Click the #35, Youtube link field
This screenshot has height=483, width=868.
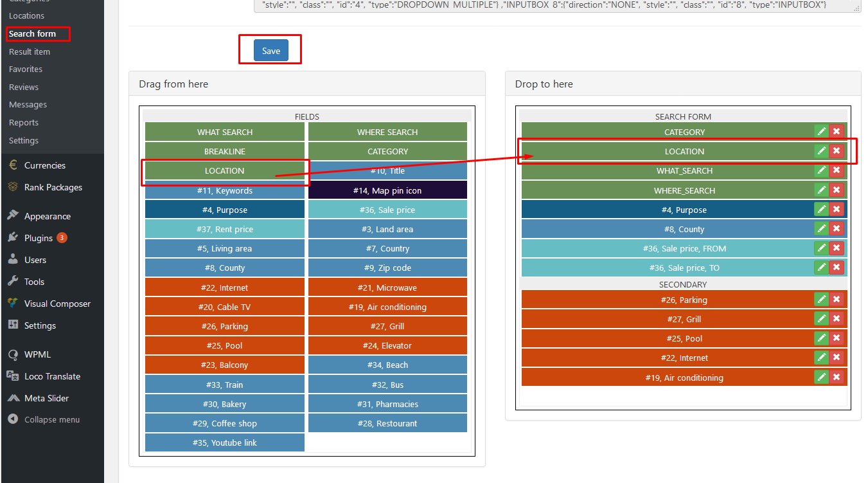[x=224, y=442]
